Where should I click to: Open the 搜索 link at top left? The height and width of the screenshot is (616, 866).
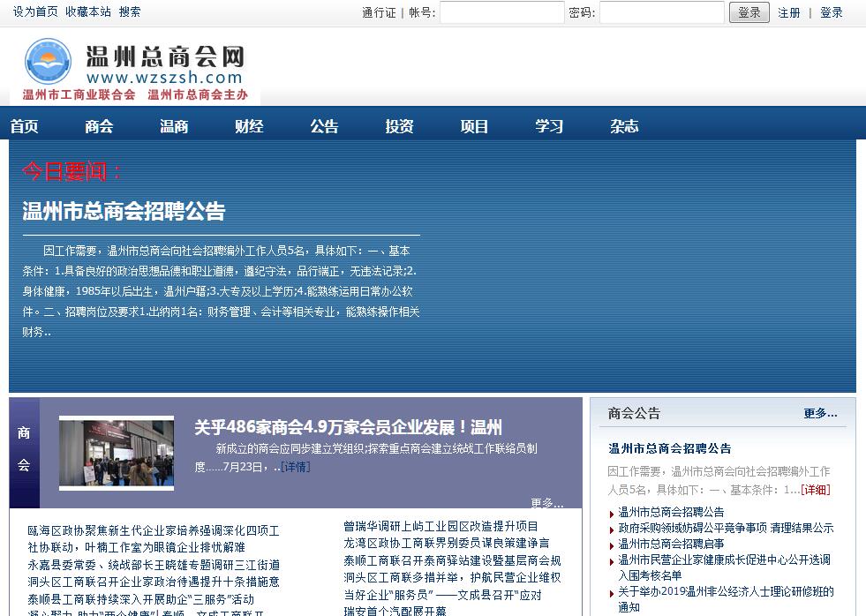(130, 11)
